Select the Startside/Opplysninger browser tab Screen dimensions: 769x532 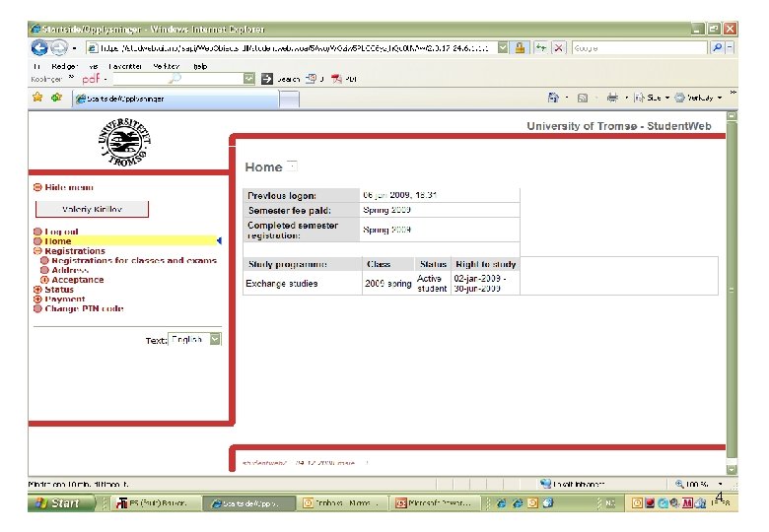175,99
